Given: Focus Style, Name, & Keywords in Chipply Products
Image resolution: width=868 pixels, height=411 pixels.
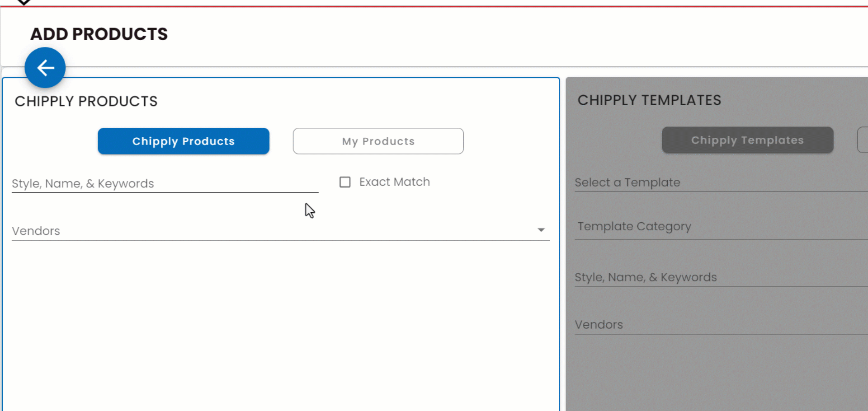Looking at the screenshot, I should click(x=165, y=183).
